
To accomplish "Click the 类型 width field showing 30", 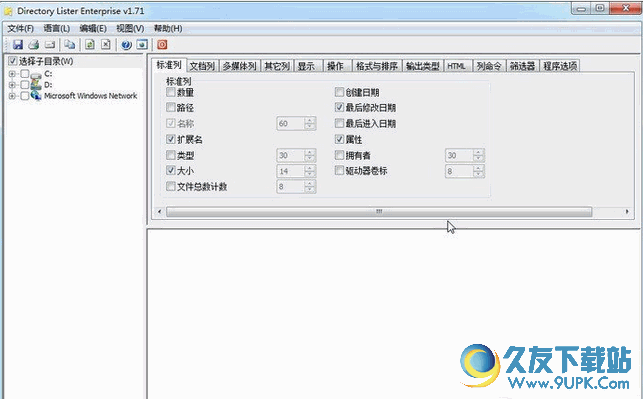I will [291, 155].
